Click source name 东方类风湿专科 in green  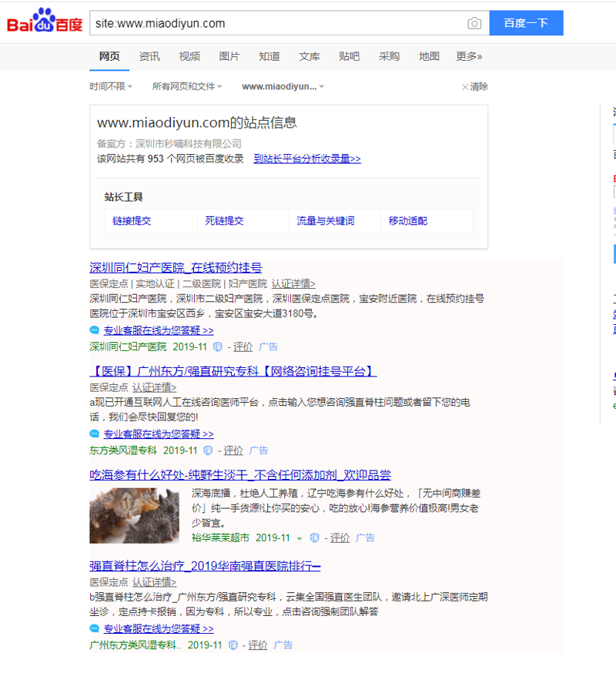pos(123,450)
